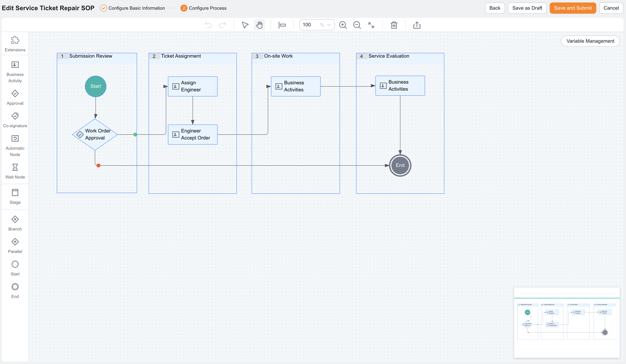This screenshot has height=364, width=626.
Task: Open Variable Management
Action: [590, 41]
